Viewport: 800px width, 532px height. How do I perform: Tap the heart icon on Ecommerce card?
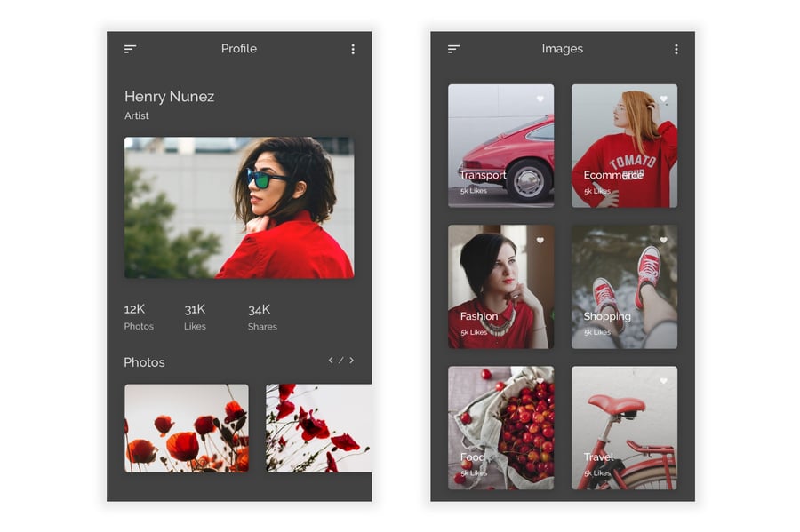[663, 99]
